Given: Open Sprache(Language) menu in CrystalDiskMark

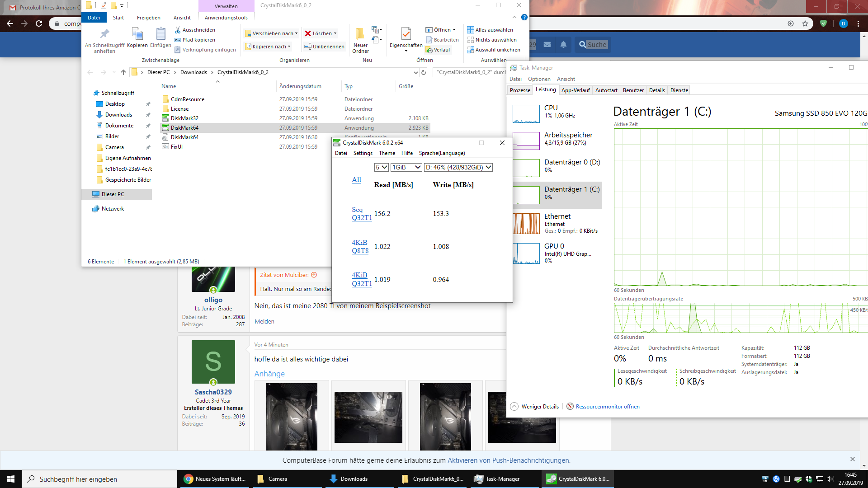Looking at the screenshot, I should pos(442,153).
